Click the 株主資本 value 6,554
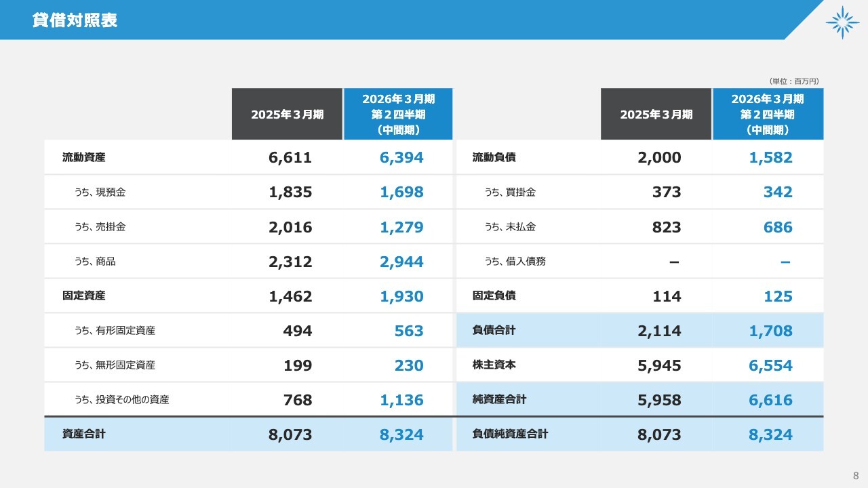868x488 pixels. pyautogui.click(x=770, y=365)
